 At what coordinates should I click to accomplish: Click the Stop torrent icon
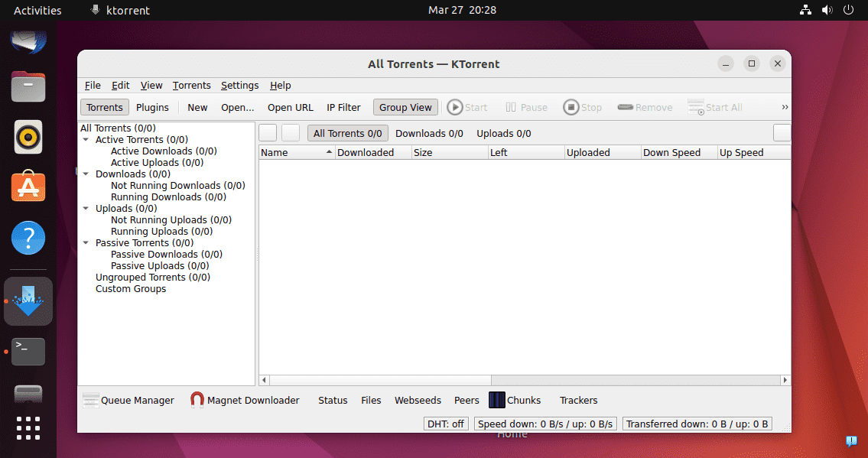coord(571,107)
